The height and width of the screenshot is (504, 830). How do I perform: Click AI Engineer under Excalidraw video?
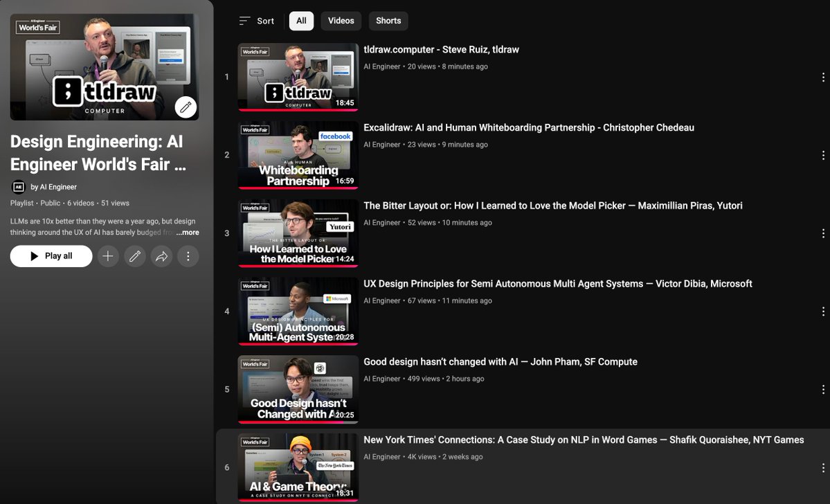pyautogui.click(x=381, y=145)
